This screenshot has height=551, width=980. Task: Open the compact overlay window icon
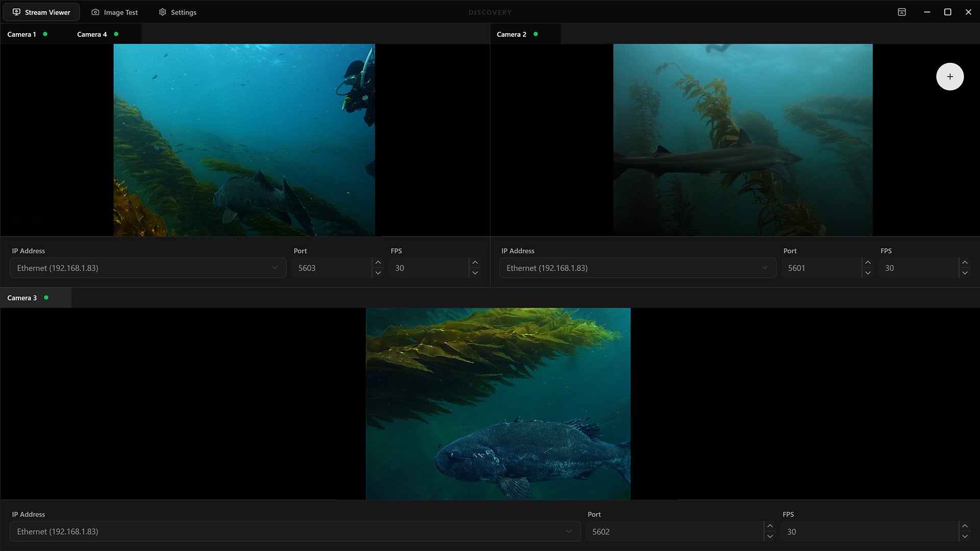tap(901, 12)
